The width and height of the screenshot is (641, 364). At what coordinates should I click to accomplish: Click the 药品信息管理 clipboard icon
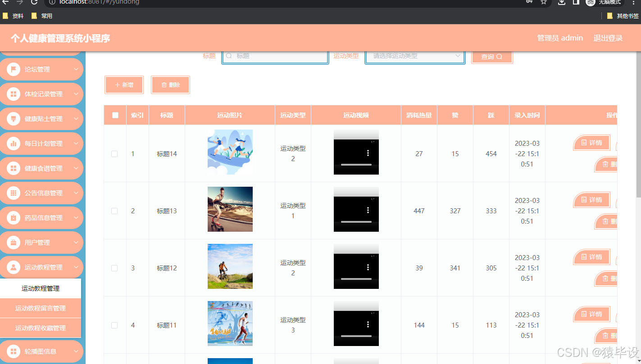tap(14, 218)
